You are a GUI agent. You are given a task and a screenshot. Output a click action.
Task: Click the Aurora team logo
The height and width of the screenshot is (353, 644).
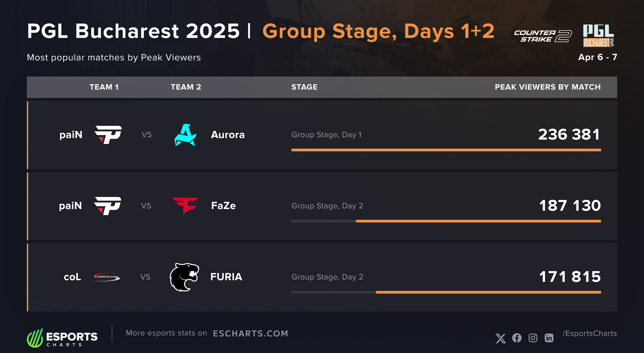[185, 135]
